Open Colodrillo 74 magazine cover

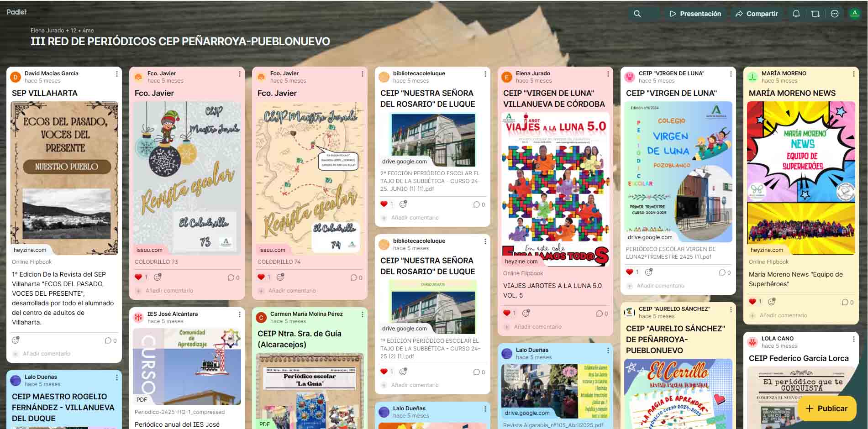310,178
